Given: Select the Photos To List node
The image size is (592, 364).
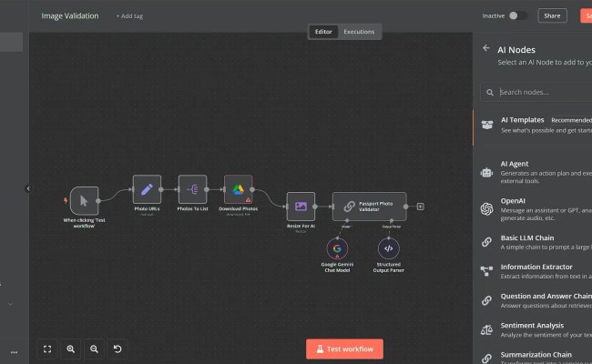Looking at the screenshot, I should pyautogui.click(x=192, y=189).
